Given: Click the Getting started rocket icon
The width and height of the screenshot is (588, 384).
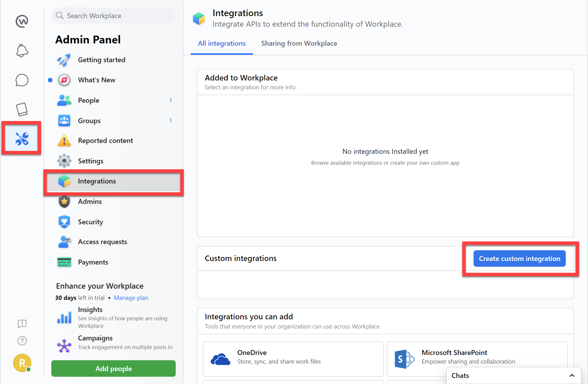Looking at the screenshot, I should [64, 60].
